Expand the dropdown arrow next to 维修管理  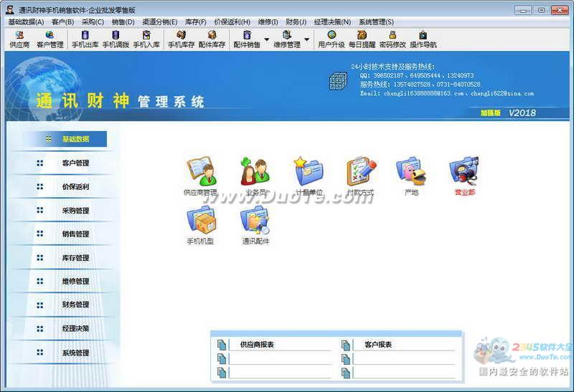pos(307,39)
